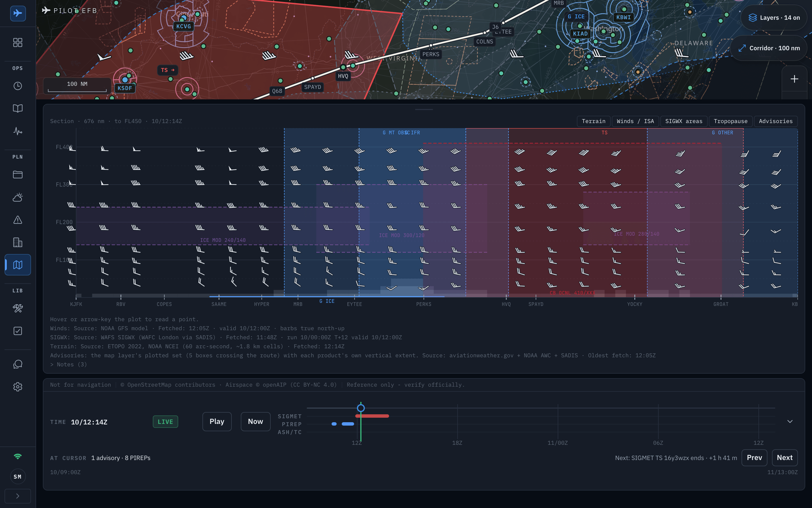Collapse the timeline panel with the chevron
This screenshot has height=508, width=812.
790,421
